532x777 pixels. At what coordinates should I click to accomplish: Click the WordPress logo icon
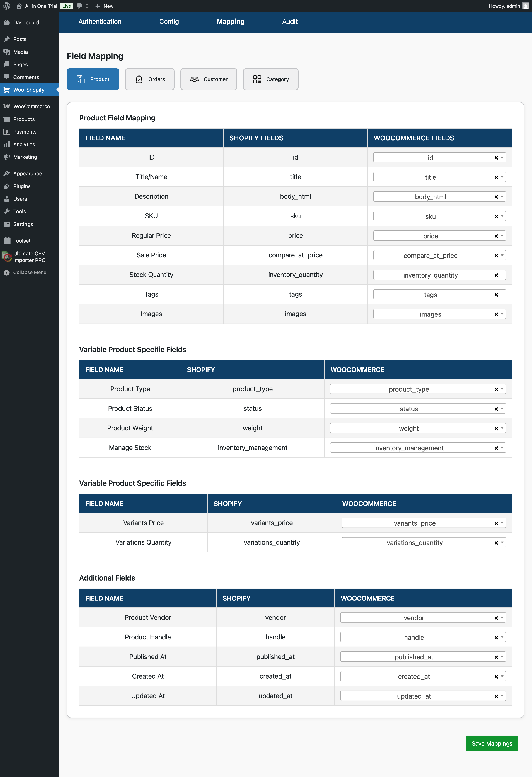point(6,6)
